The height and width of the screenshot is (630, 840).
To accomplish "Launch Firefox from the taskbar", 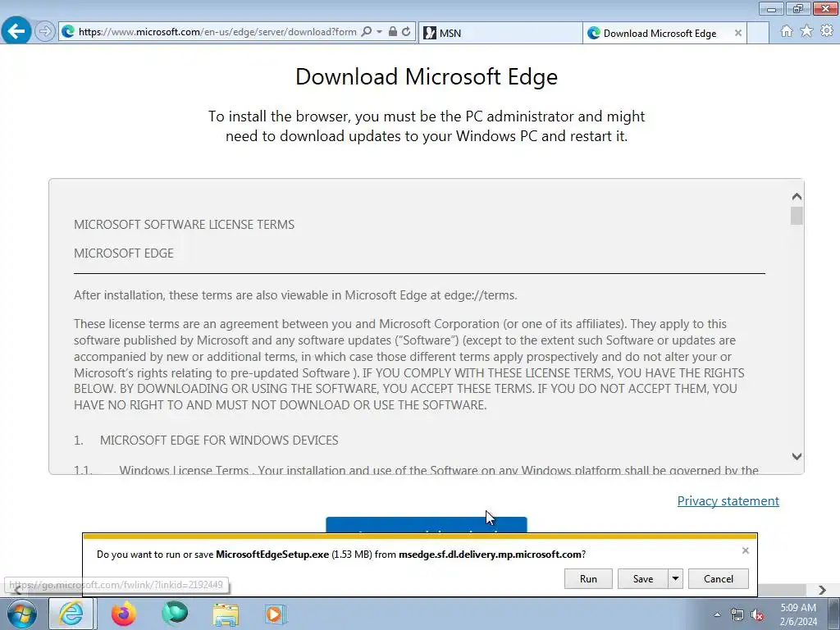I will tap(124, 614).
